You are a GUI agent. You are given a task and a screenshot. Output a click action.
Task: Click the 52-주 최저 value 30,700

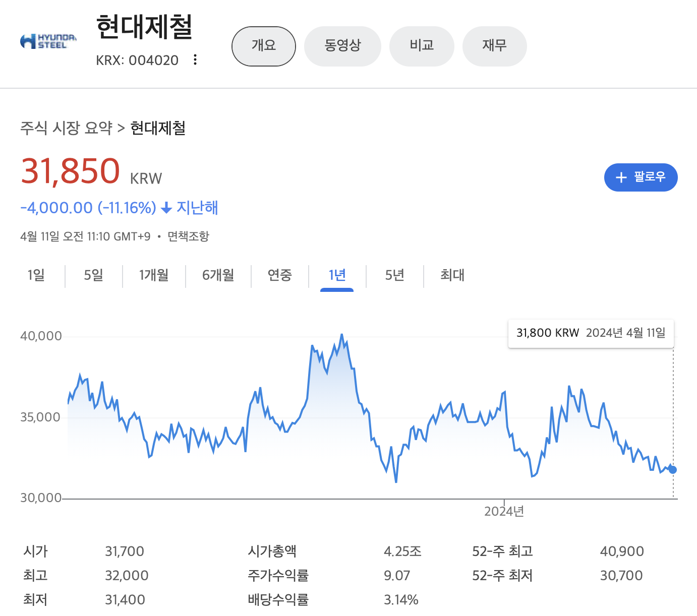(621, 576)
